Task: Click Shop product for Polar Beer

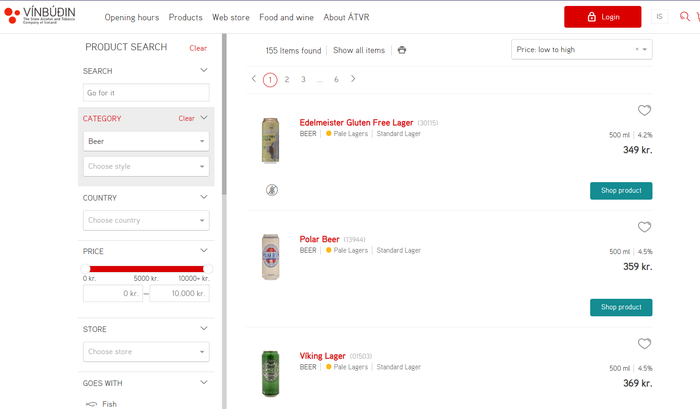Action: click(620, 307)
